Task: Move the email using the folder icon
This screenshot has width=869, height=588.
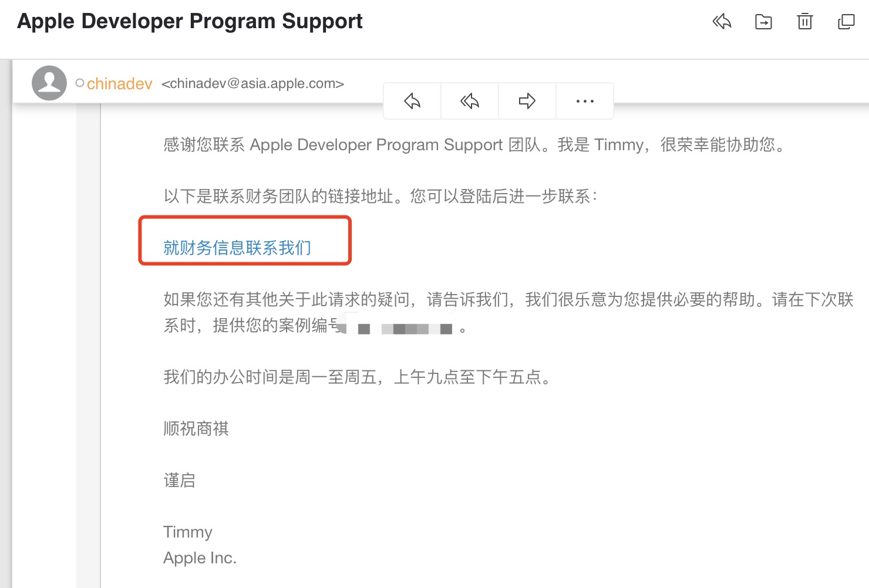Action: [x=763, y=22]
